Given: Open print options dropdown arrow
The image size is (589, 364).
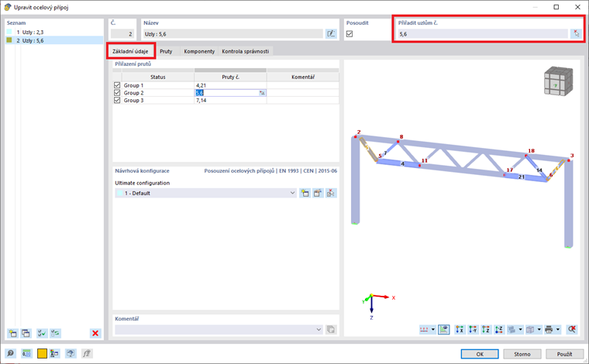Looking at the screenshot, I should (558, 329).
